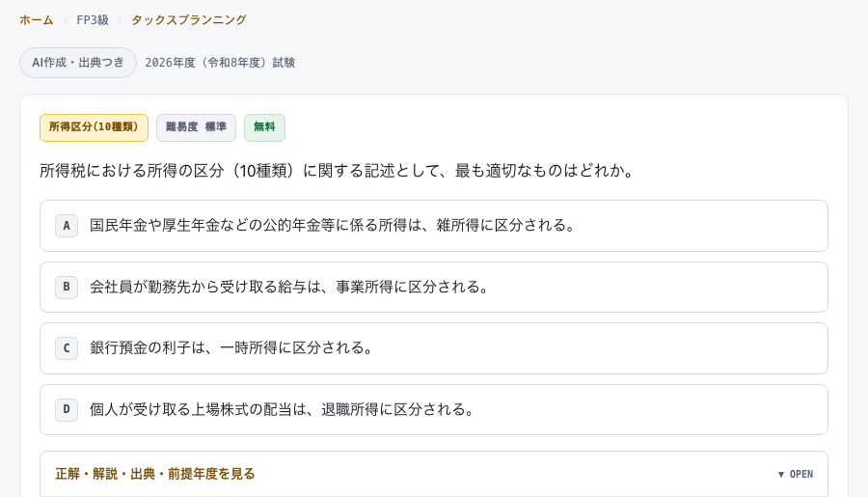The width and height of the screenshot is (868, 497).
Task: Click the letter C option badge
Action: (x=67, y=348)
